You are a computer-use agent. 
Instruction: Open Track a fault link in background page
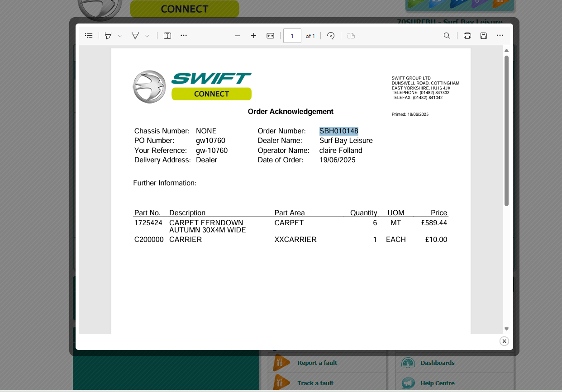315,383
